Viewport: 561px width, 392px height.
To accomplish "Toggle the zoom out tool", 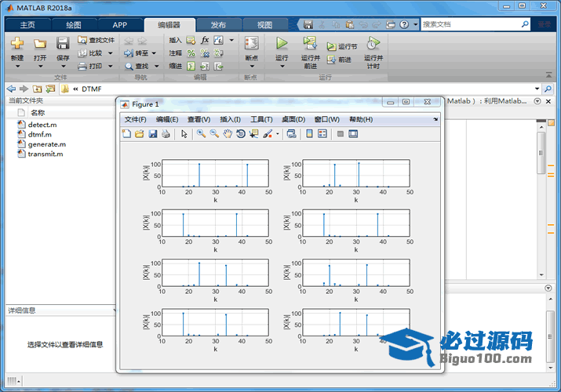I will tap(214, 134).
